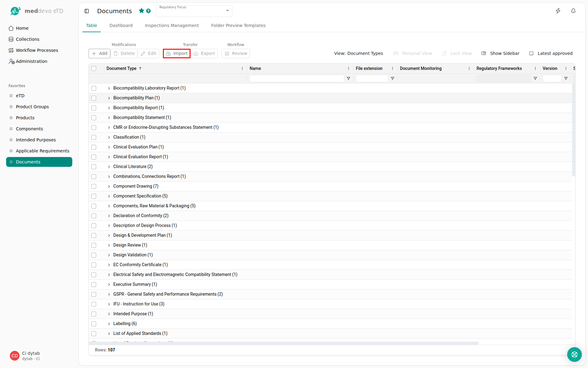This screenshot has height=368, width=588.
Task: Open the support chat bubble icon
Action: 574,355
